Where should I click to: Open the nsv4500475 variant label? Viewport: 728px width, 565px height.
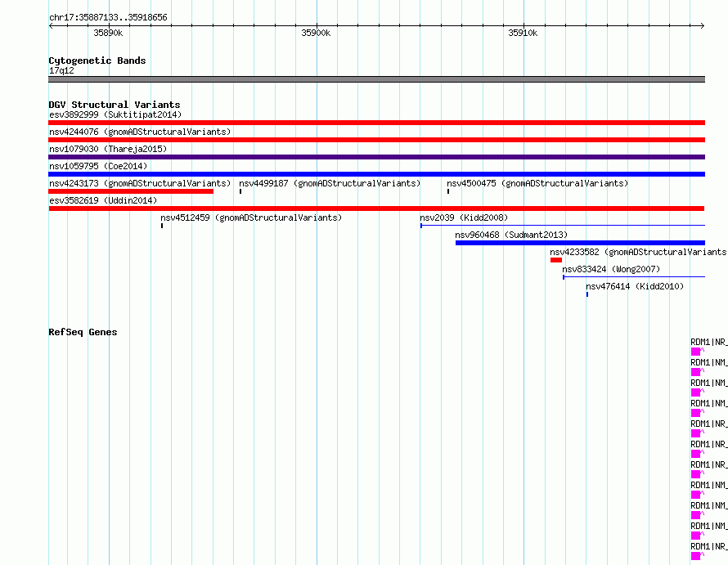(x=537, y=183)
